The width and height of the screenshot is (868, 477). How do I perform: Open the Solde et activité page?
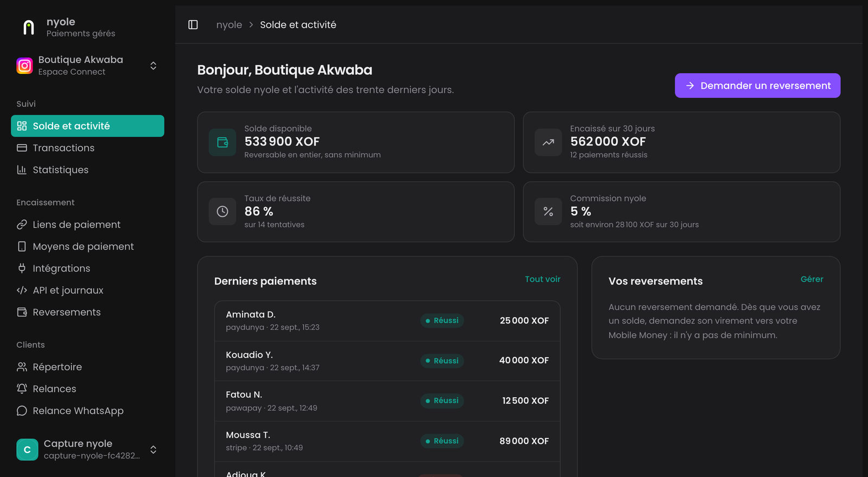[87, 126]
